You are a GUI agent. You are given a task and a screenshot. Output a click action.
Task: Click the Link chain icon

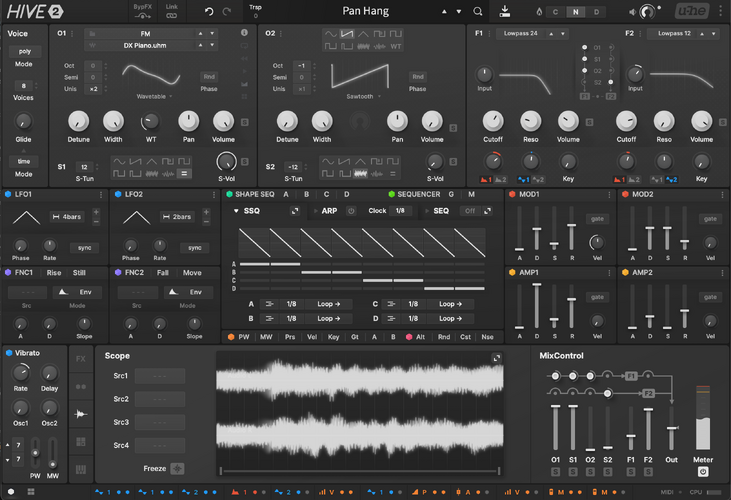point(172,16)
